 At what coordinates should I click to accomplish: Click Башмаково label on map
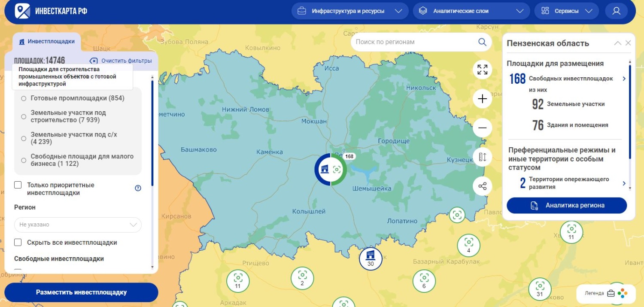pos(199,150)
